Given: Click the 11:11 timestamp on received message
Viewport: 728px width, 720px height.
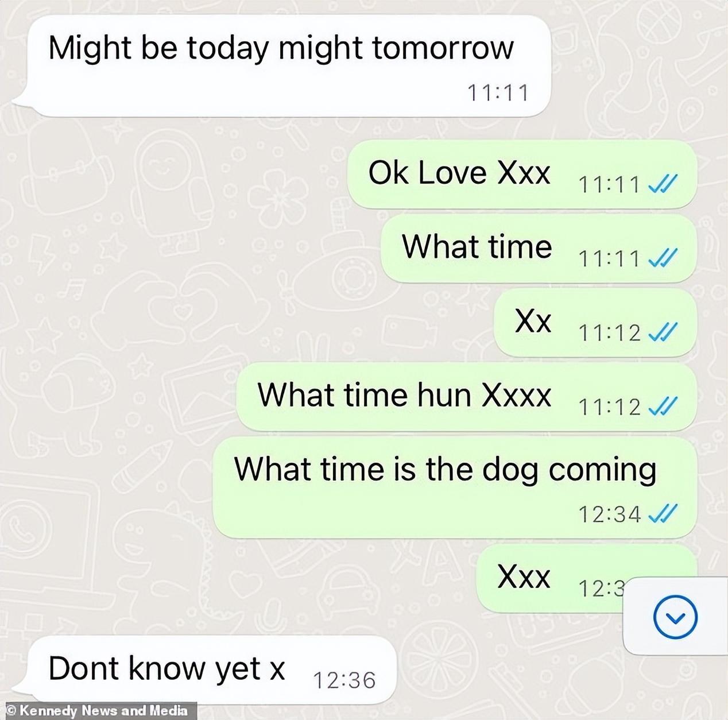Looking at the screenshot, I should (x=497, y=92).
